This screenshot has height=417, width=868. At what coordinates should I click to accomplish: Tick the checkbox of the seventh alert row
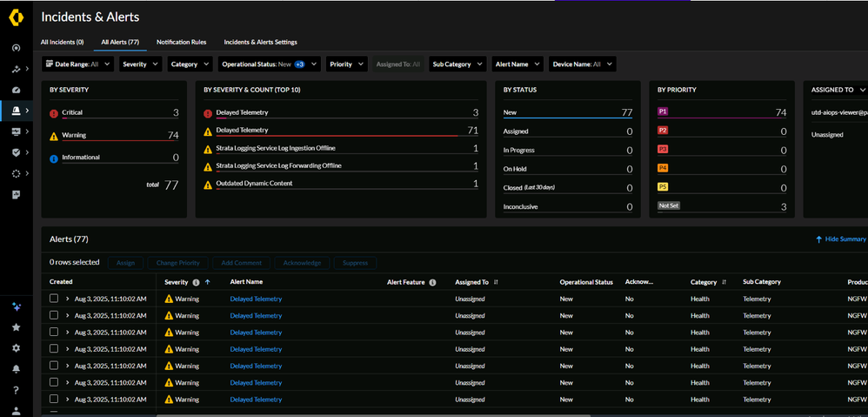point(54,399)
